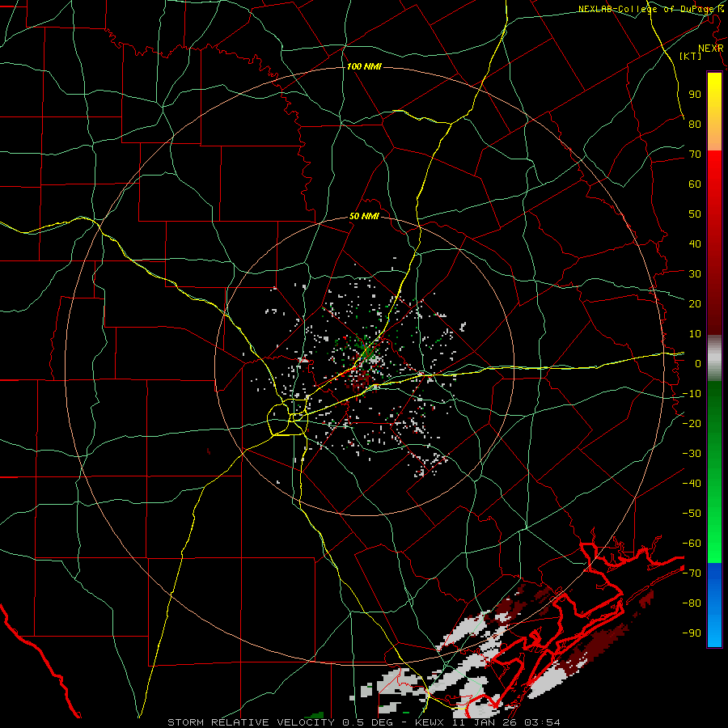
Task: Click the positive 20 knot scale value
Action: pos(695,303)
